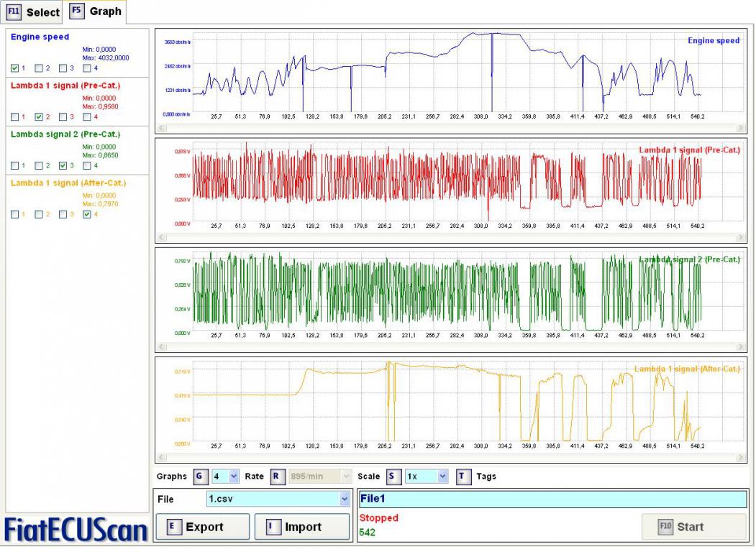
Task: Click the S shortcut icon next to Scale
Action: 393,477
